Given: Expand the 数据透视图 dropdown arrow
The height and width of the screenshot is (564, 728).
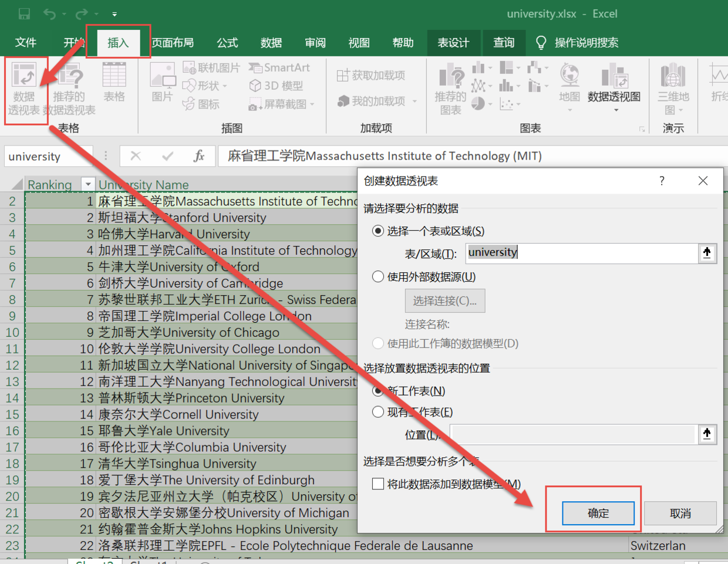Looking at the screenshot, I should pos(616,110).
